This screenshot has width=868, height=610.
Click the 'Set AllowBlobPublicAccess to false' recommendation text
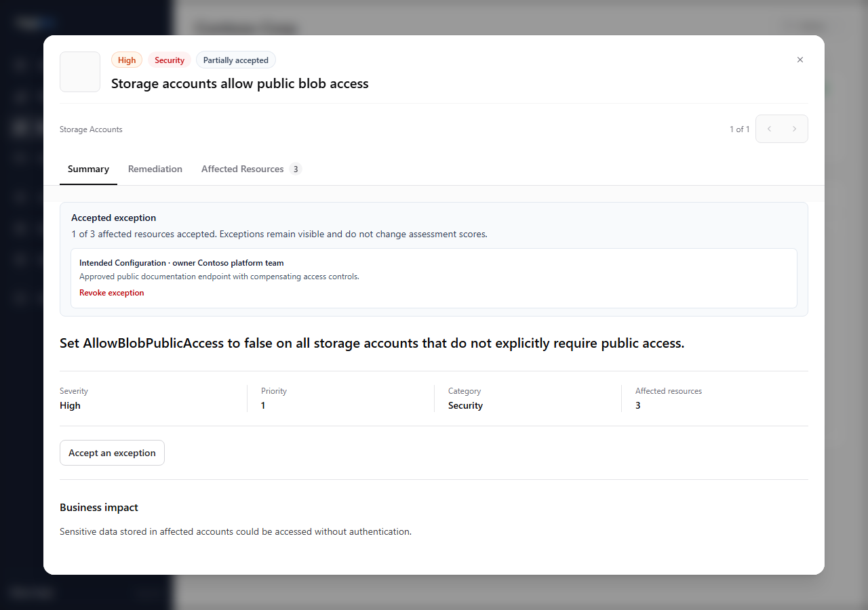372,344
